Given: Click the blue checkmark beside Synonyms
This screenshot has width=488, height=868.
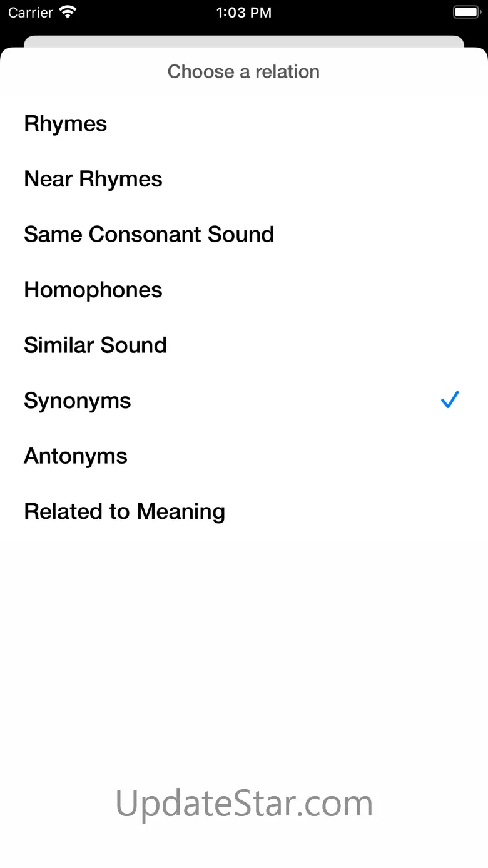Looking at the screenshot, I should (x=450, y=400).
